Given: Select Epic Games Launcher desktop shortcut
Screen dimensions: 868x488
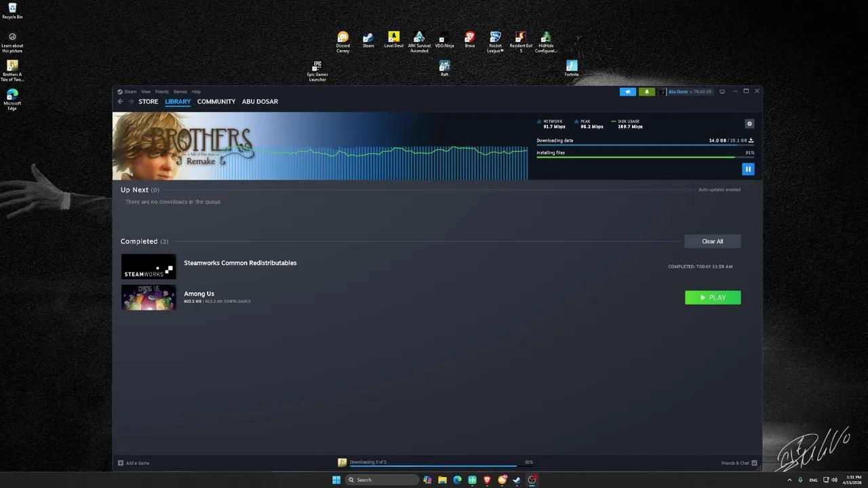Looking at the screenshot, I should [x=317, y=70].
